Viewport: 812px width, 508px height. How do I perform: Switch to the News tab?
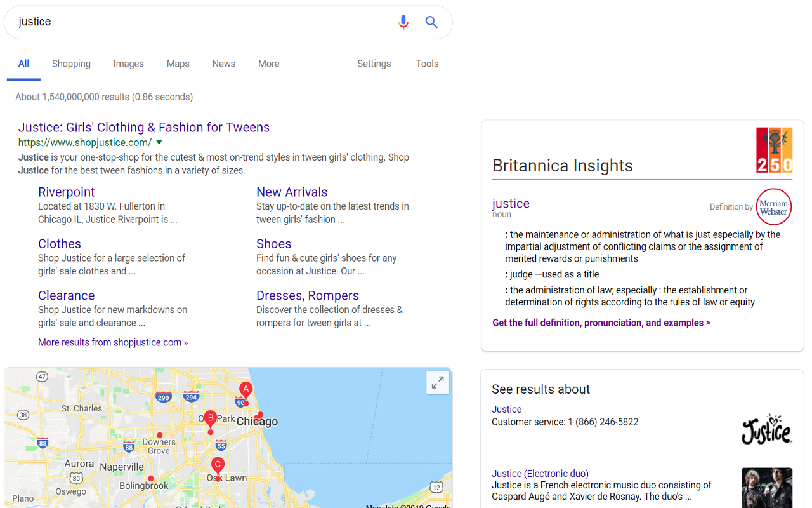coord(224,63)
